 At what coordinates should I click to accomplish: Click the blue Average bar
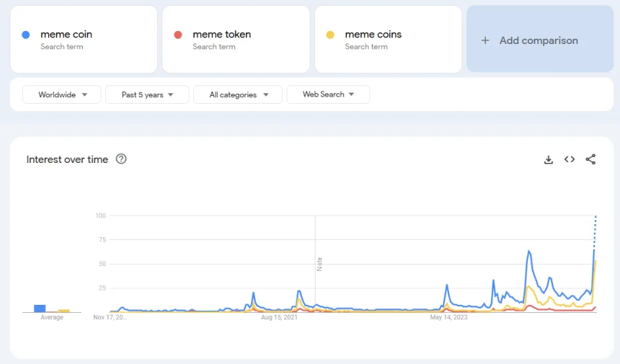pos(40,308)
